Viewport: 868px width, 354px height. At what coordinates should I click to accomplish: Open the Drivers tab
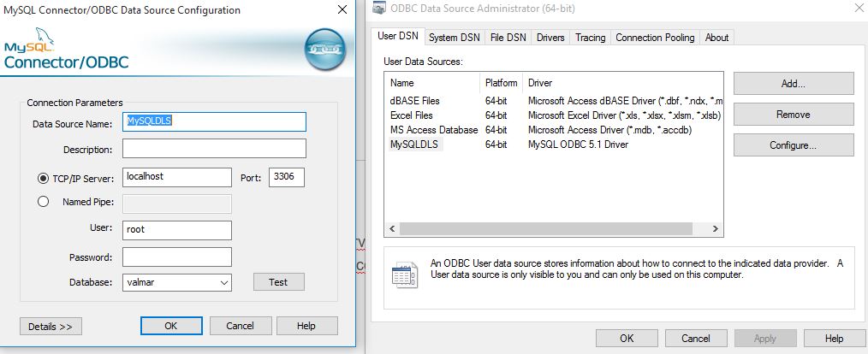550,38
